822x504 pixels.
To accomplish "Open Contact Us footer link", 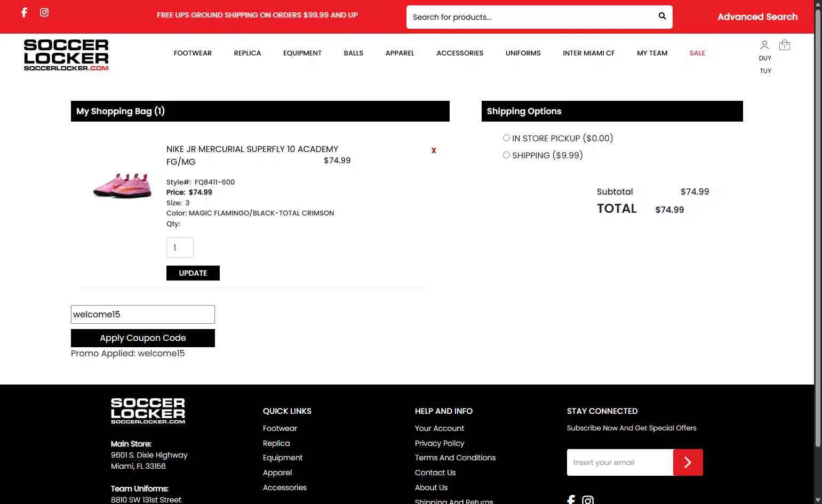I will point(435,473).
